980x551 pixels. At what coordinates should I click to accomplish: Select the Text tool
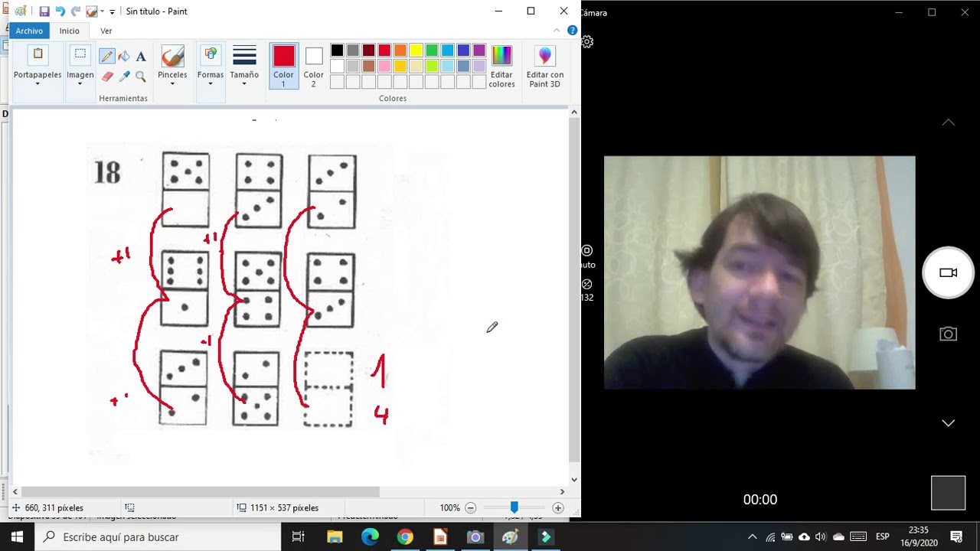[x=141, y=56]
